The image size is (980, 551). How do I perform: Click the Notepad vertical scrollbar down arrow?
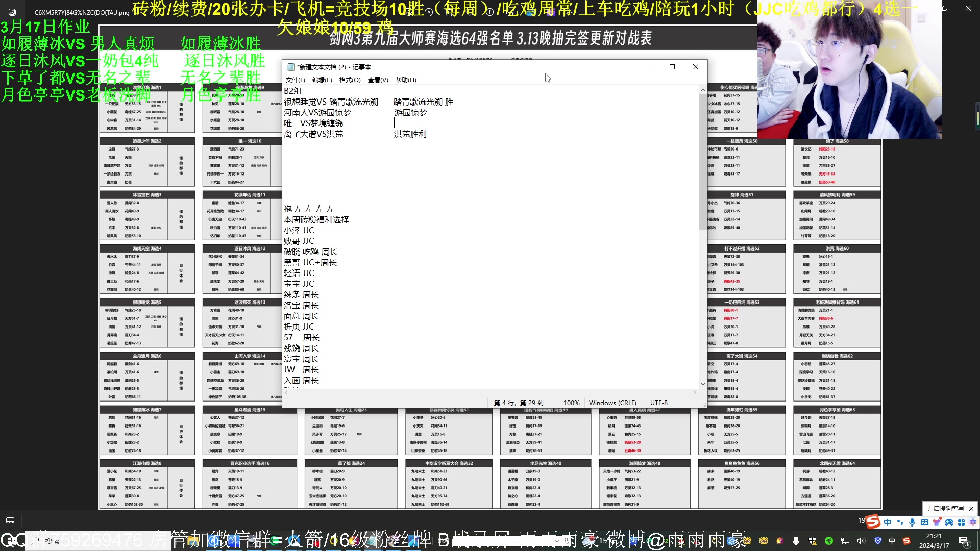coord(703,384)
